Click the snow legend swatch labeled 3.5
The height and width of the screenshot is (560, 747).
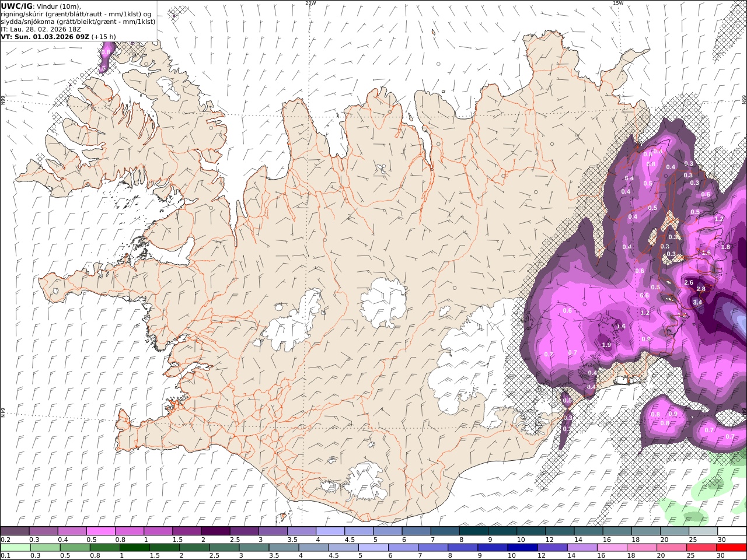pyautogui.click(x=301, y=531)
